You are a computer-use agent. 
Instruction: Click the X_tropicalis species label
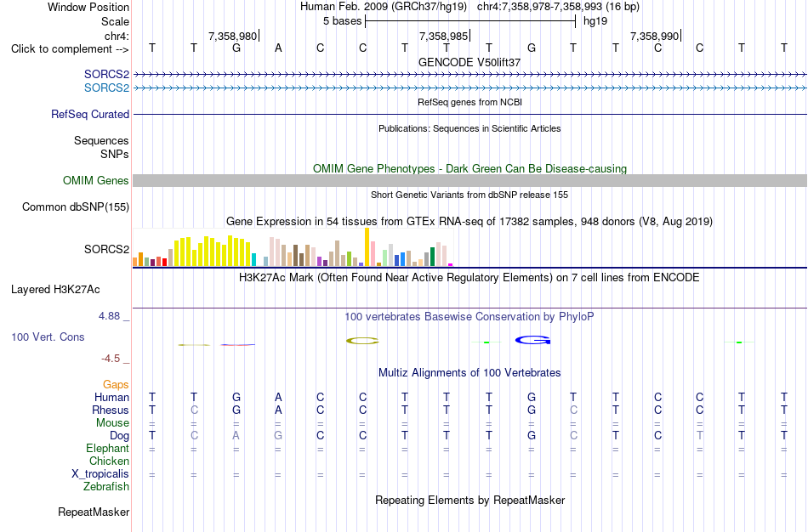100,474
